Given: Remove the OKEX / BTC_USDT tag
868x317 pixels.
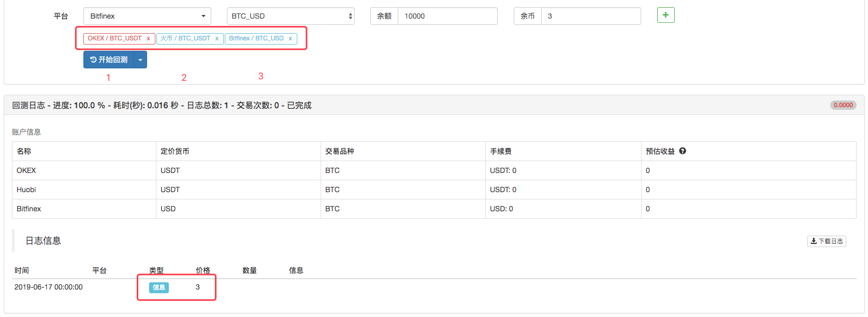Looking at the screenshot, I should point(148,38).
